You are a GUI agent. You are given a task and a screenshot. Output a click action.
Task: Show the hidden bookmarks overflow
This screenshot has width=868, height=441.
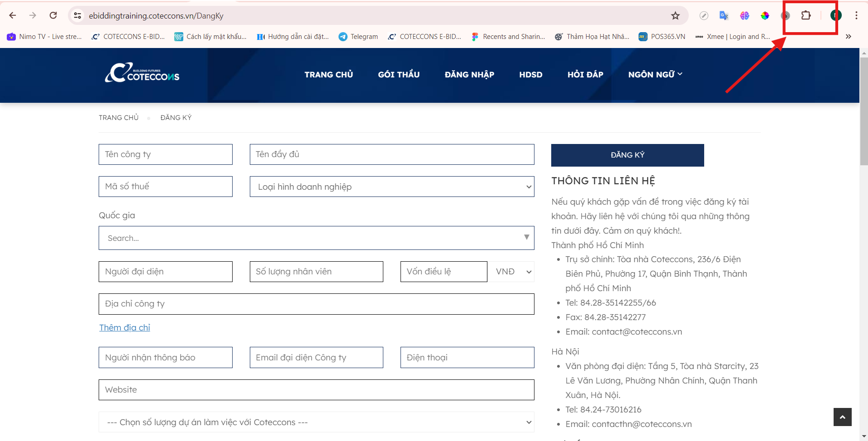pyautogui.click(x=849, y=37)
